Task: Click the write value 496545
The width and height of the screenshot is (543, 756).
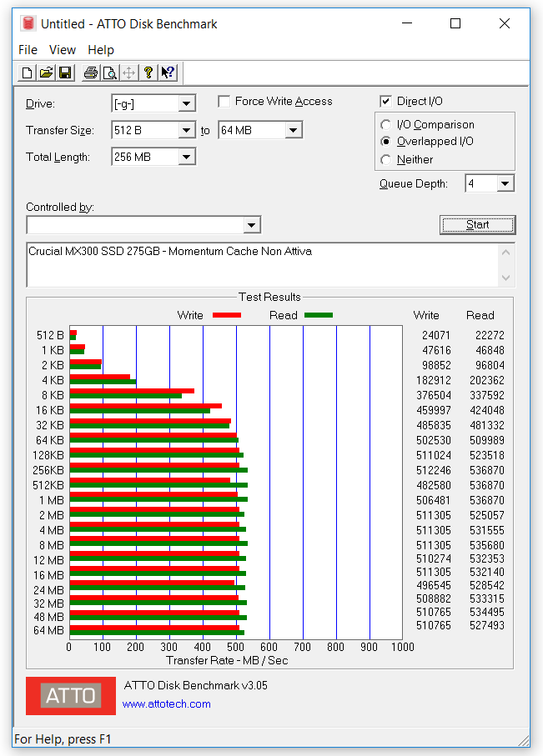Action: (x=434, y=585)
